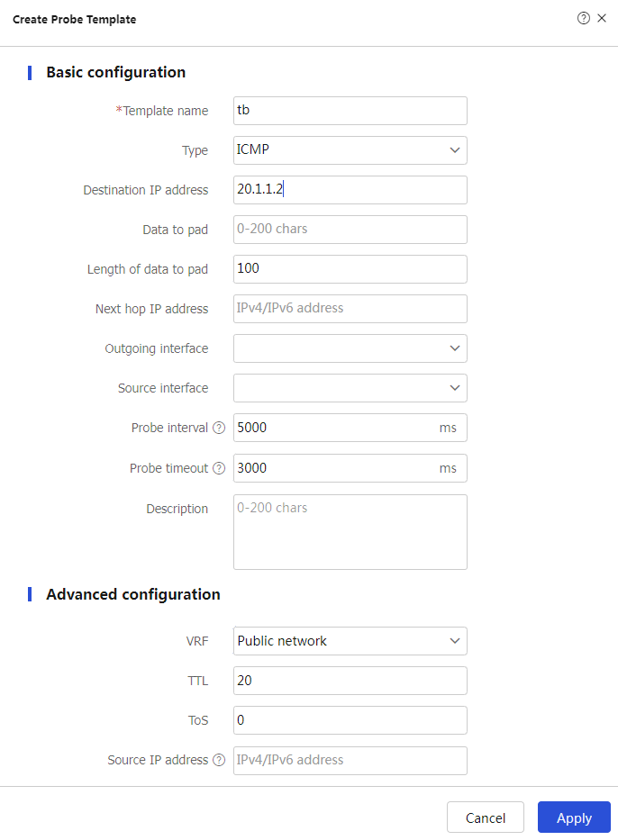Close the Create Probe Template dialog
Viewport: 618px width, 840px height.
coord(602,18)
